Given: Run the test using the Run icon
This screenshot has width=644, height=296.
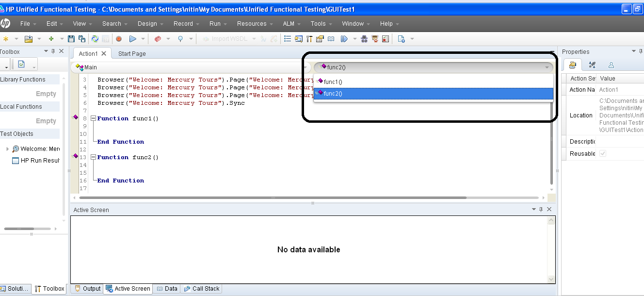Looking at the screenshot, I should (x=133, y=38).
